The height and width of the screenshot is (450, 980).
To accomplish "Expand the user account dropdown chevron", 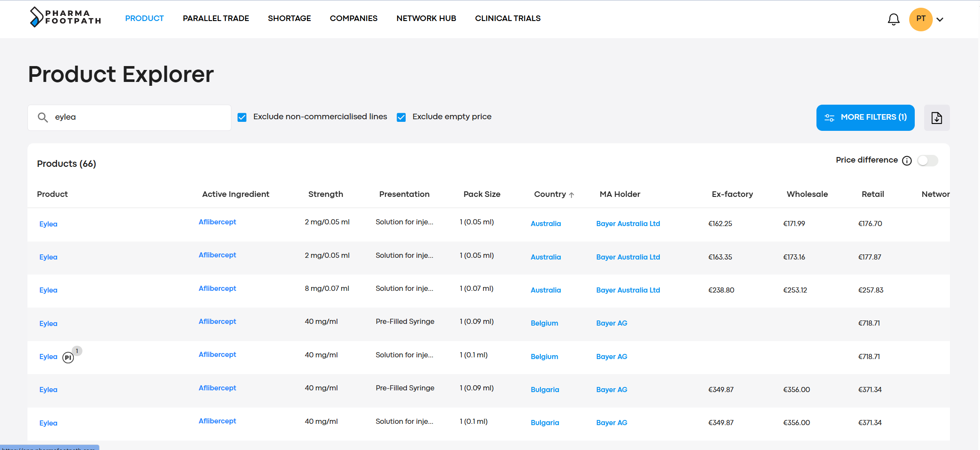I will (940, 19).
